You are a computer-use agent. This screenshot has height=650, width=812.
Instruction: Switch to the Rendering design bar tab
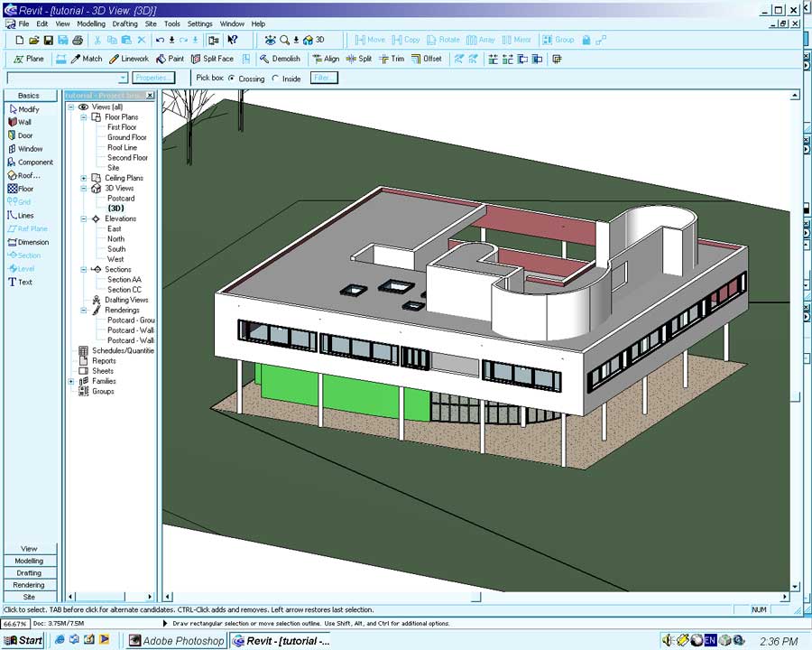[x=29, y=585]
